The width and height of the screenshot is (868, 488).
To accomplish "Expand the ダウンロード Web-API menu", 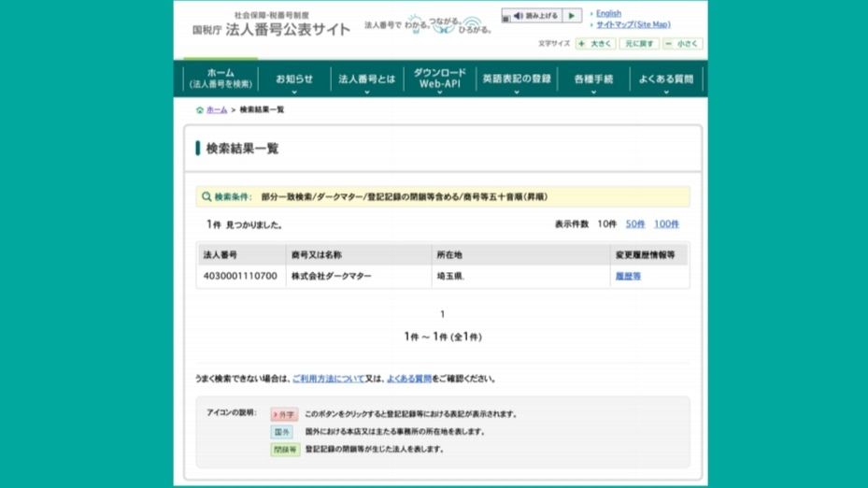I will coord(439,79).
